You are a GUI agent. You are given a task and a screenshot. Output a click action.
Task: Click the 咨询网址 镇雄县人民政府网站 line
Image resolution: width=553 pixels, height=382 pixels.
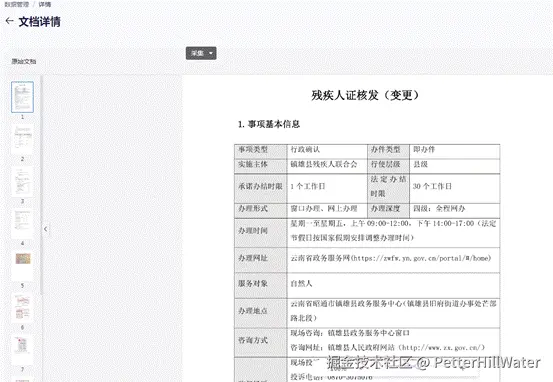[388, 348]
